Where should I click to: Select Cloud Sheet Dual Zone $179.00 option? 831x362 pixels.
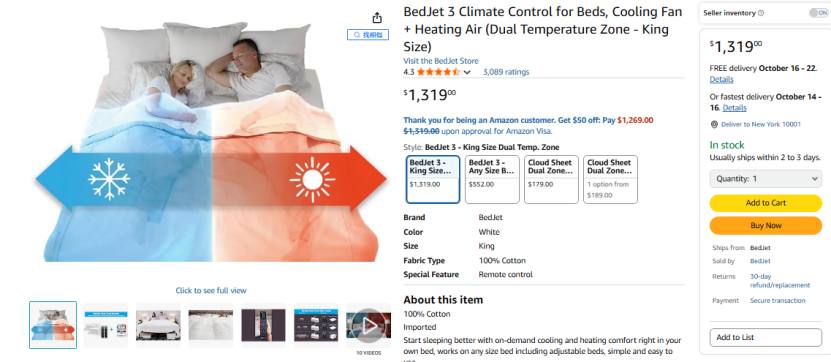click(551, 179)
